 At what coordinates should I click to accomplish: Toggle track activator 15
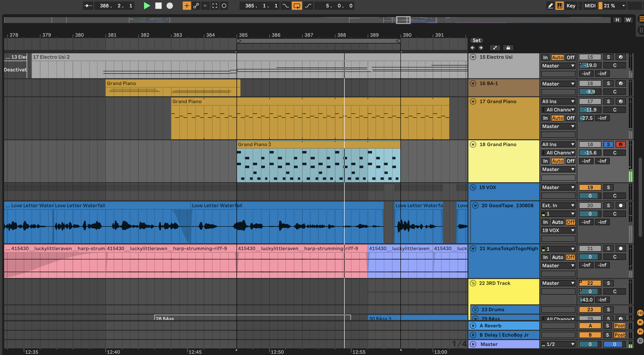[590, 57]
